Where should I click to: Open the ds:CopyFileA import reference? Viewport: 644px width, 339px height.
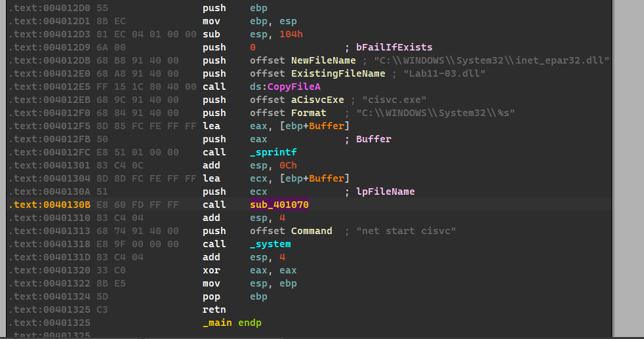coord(285,87)
